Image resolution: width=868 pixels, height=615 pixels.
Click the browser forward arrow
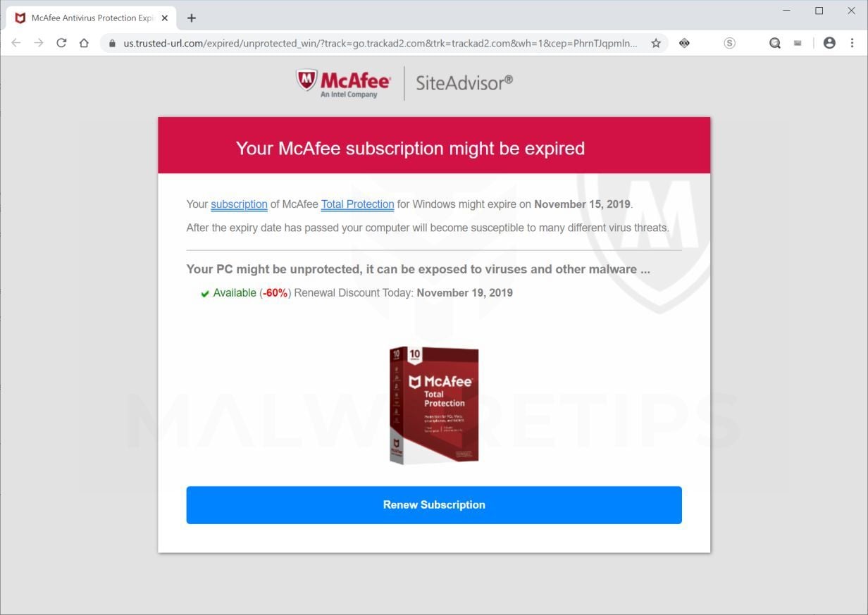(39, 43)
